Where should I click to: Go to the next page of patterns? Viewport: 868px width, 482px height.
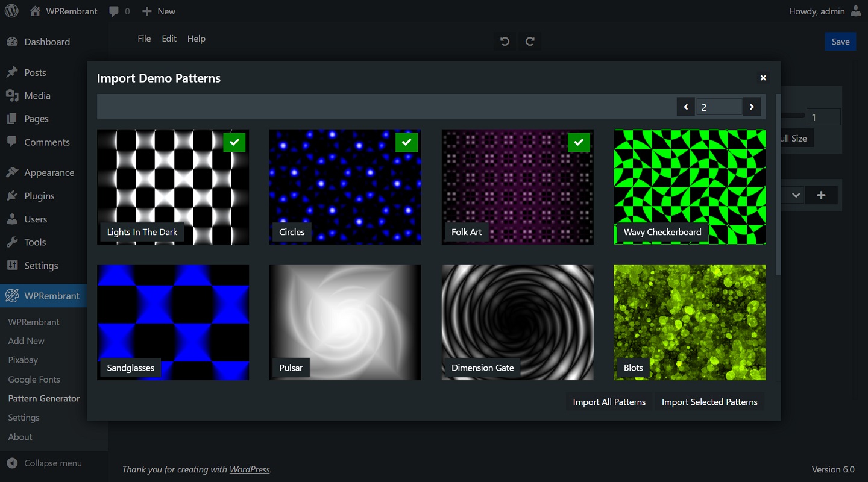click(x=752, y=106)
